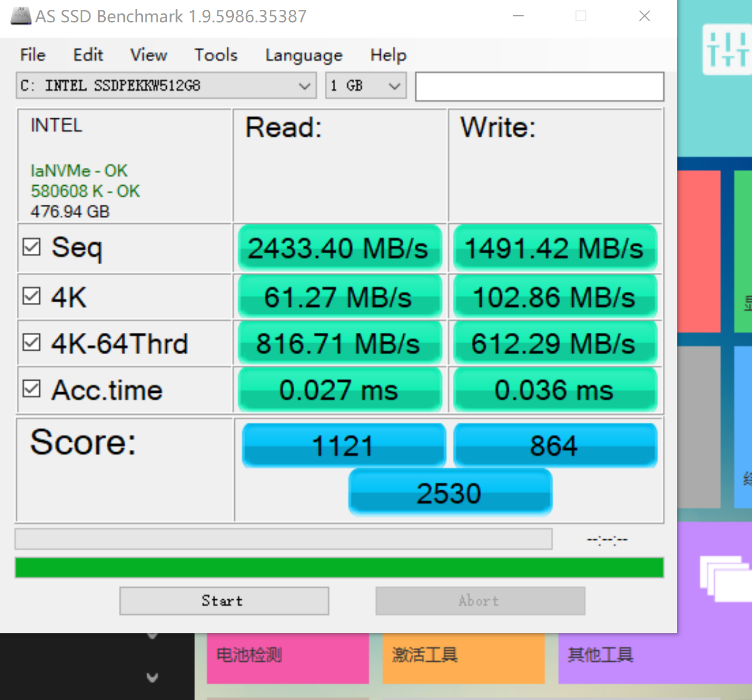
Task: Open the Language menu
Action: tap(304, 55)
